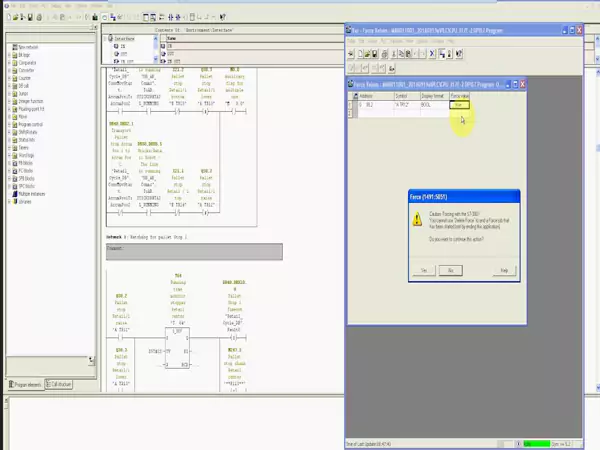The image size is (600, 450).
Task: Expand the Integer function folder
Action: click(x=9, y=101)
